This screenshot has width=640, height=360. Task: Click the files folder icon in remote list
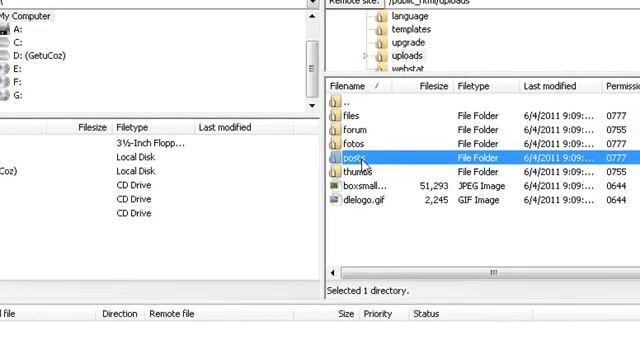point(335,116)
